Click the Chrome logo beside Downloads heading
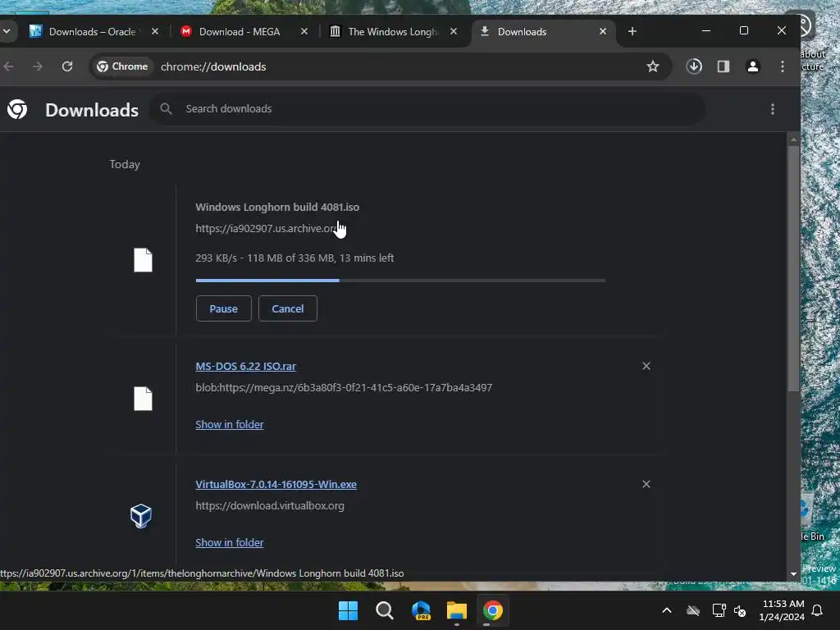 17,109
